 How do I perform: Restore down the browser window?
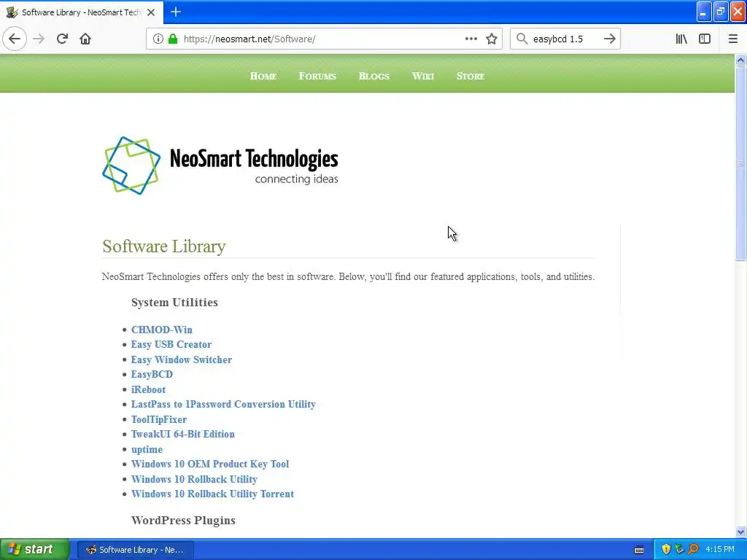click(721, 12)
